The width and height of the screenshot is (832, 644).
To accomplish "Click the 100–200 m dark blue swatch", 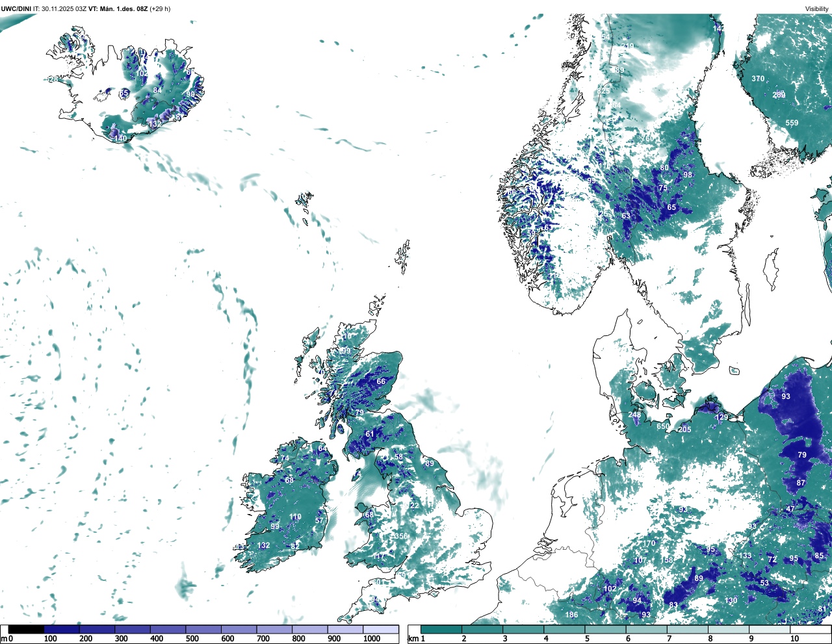I will [62, 630].
